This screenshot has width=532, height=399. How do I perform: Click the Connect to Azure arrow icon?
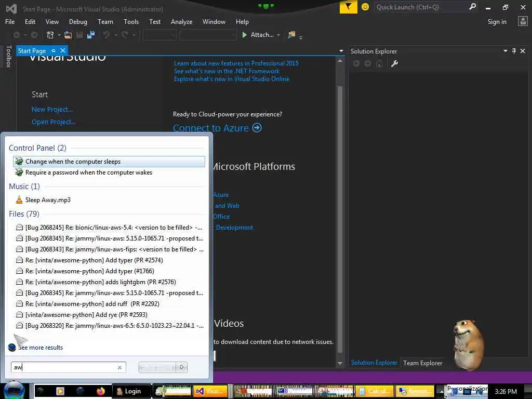coord(257,128)
